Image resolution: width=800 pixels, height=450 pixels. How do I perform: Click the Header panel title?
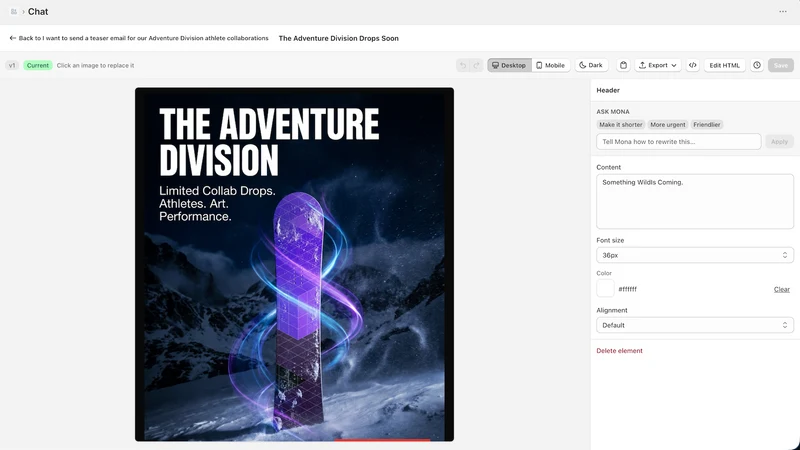pyautogui.click(x=608, y=90)
